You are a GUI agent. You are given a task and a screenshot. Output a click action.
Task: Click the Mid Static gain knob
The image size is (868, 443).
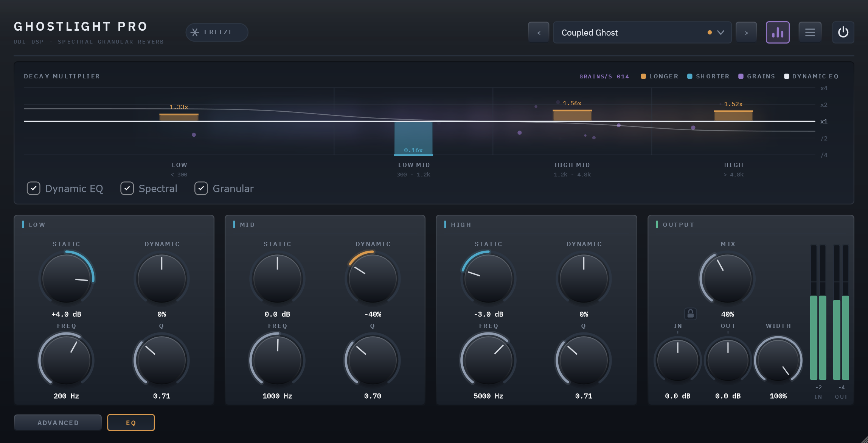pos(277,278)
